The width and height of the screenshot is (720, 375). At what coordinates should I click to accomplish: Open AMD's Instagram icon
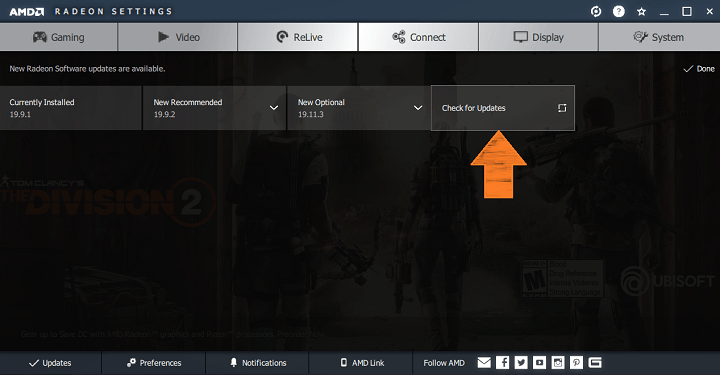pyautogui.click(x=558, y=363)
